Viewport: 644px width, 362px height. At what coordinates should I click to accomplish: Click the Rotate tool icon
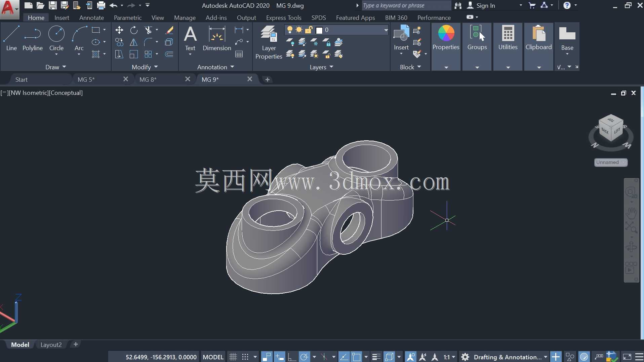[134, 30]
